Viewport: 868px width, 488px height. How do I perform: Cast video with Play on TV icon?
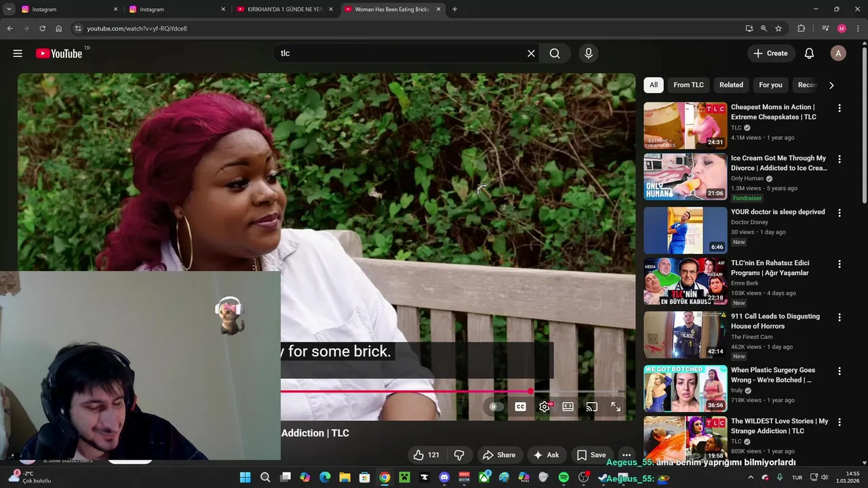coord(591,407)
